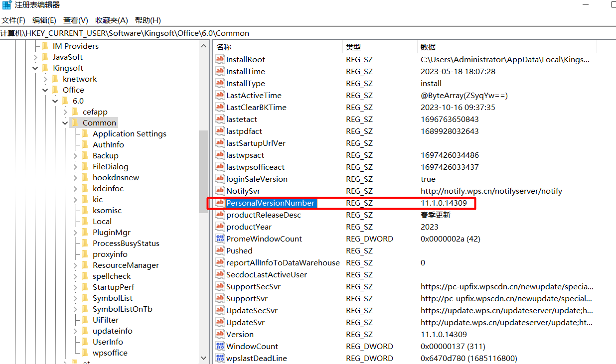Sort by the 类型 column header

tap(380, 47)
